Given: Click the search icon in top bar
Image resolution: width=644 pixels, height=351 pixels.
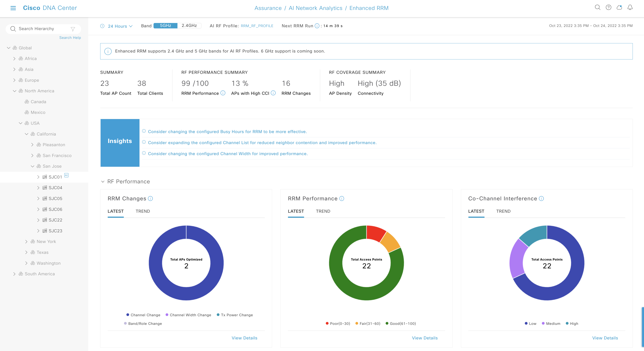Looking at the screenshot, I should (x=598, y=7).
